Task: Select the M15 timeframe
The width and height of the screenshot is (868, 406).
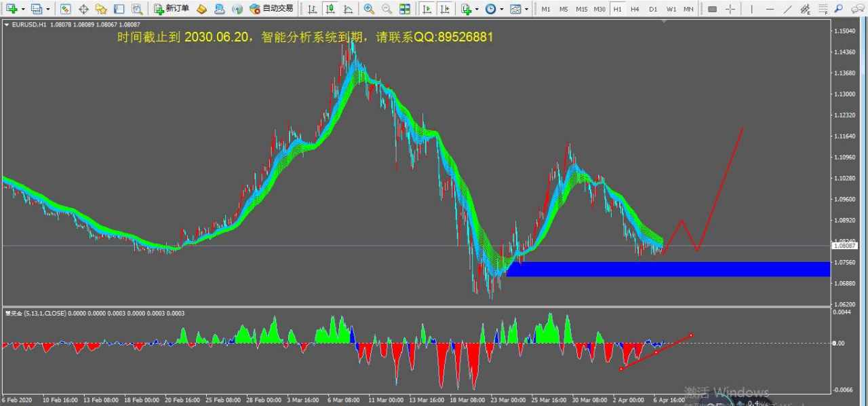Action: (582, 9)
